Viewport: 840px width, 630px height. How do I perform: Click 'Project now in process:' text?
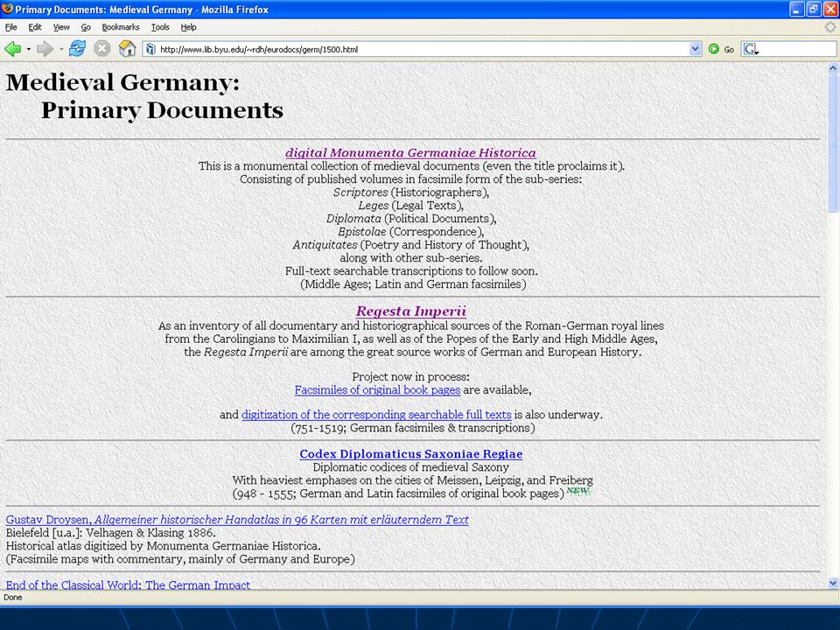click(x=411, y=376)
